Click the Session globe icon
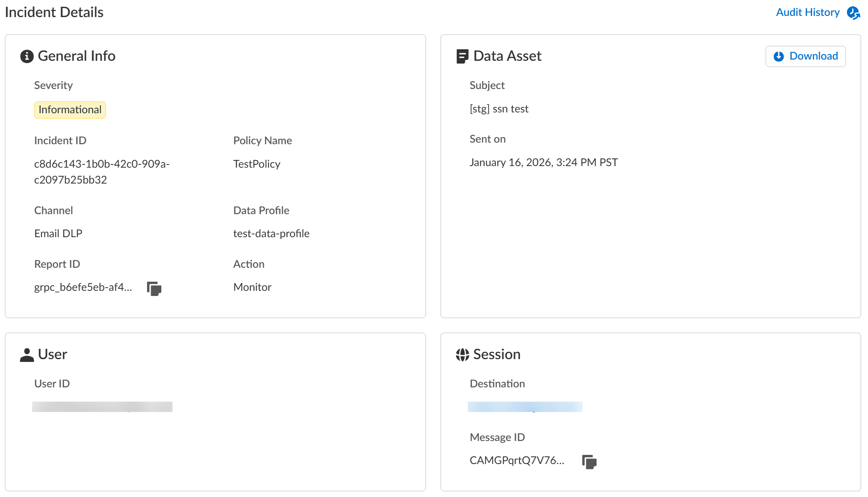The height and width of the screenshot is (497, 868). [462, 355]
